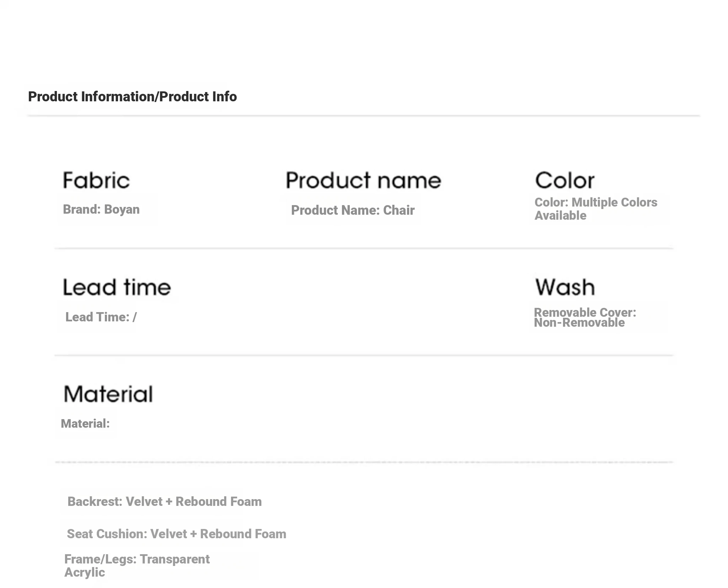Select the large Product name heading
This screenshot has width=728, height=588.
coord(363,180)
